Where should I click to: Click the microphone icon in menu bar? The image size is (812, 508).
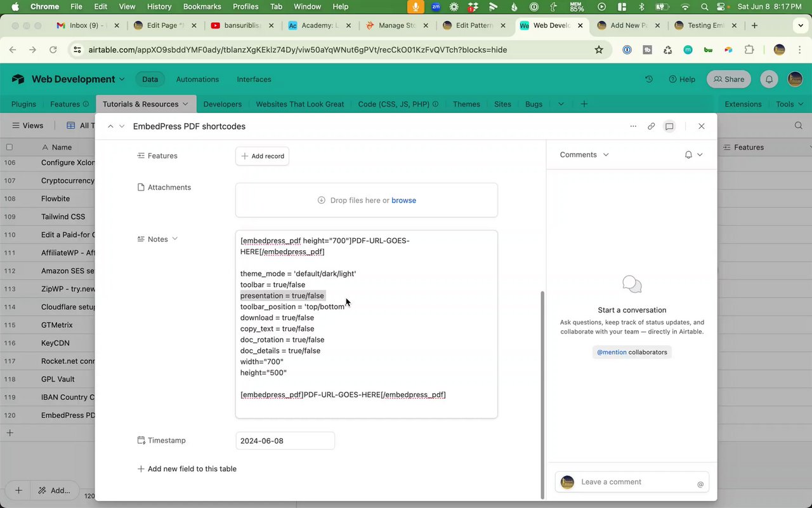416,6
